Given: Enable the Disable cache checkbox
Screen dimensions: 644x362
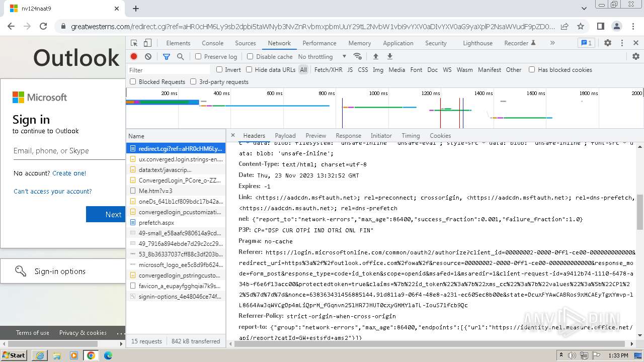Looking at the screenshot, I should tap(250, 56).
